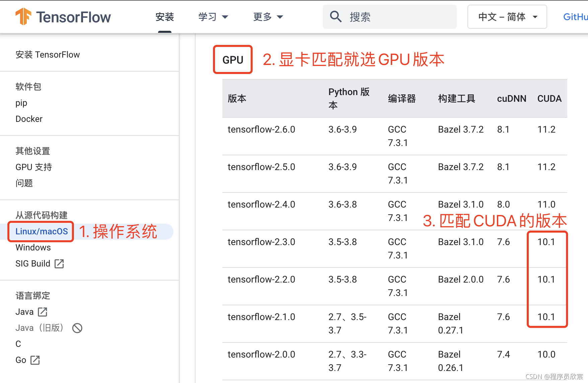This screenshot has height=383, width=588.
Task: Click the tensorflow-2.3.0 cell
Action: coord(261,242)
